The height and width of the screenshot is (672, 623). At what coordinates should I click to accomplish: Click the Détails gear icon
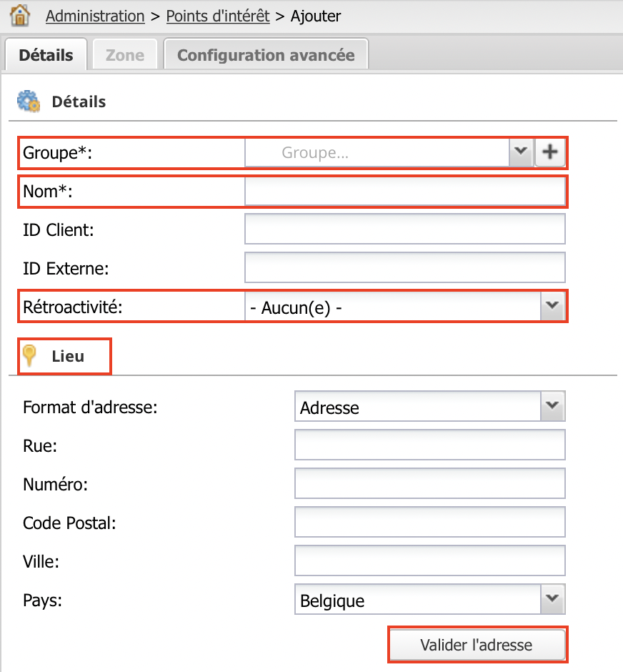(x=29, y=102)
